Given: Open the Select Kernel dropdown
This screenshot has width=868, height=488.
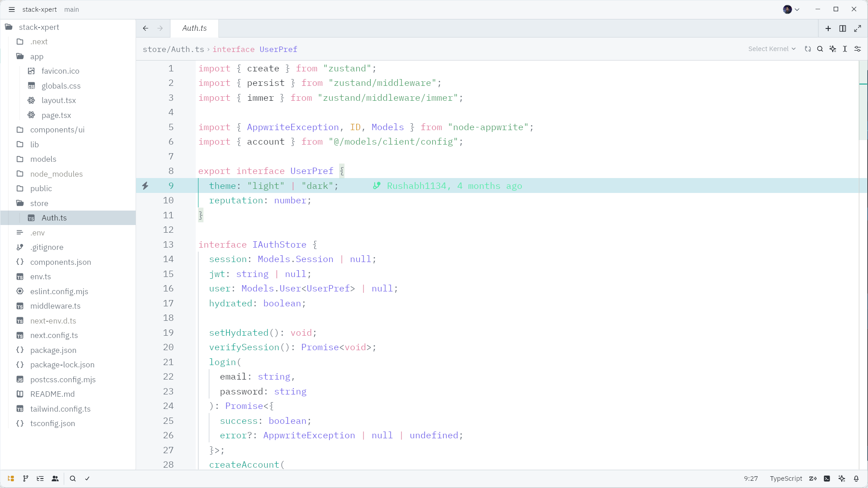Looking at the screenshot, I should [772, 49].
